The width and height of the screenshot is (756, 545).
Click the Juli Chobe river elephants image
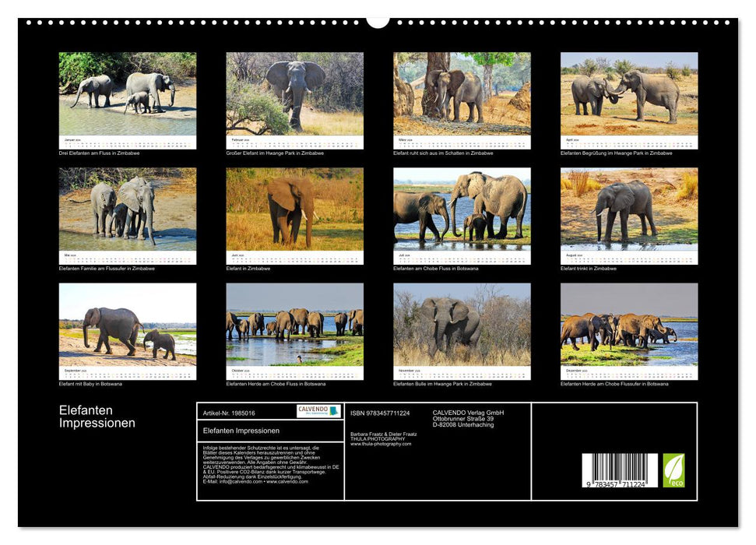click(x=459, y=210)
